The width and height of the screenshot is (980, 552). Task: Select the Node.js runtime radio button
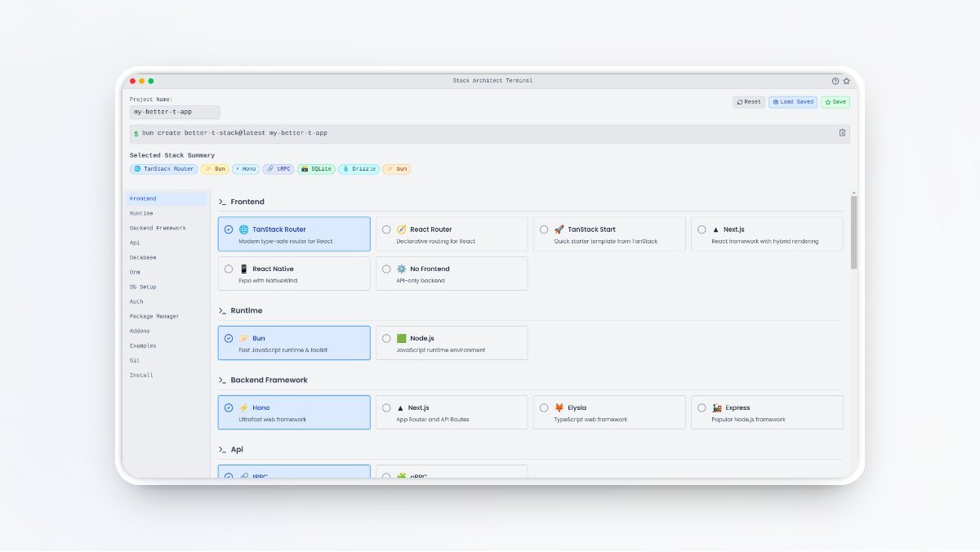coord(386,338)
